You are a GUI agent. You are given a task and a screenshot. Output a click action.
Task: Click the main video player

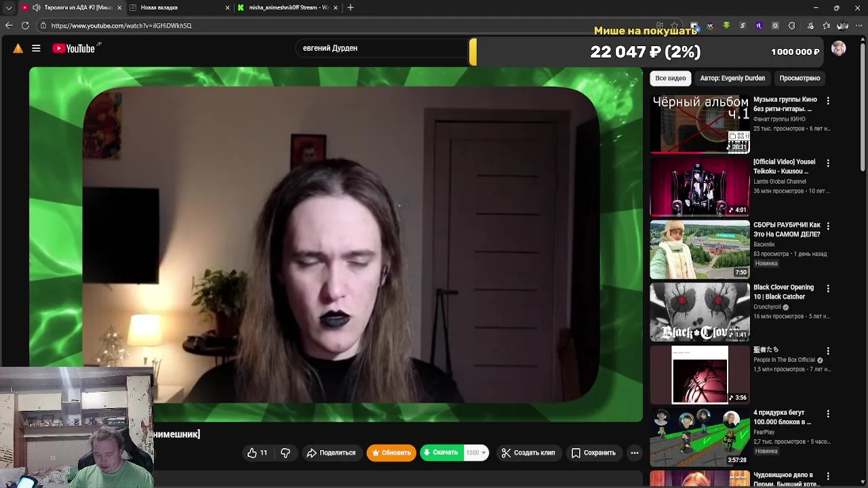click(x=336, y=244)
